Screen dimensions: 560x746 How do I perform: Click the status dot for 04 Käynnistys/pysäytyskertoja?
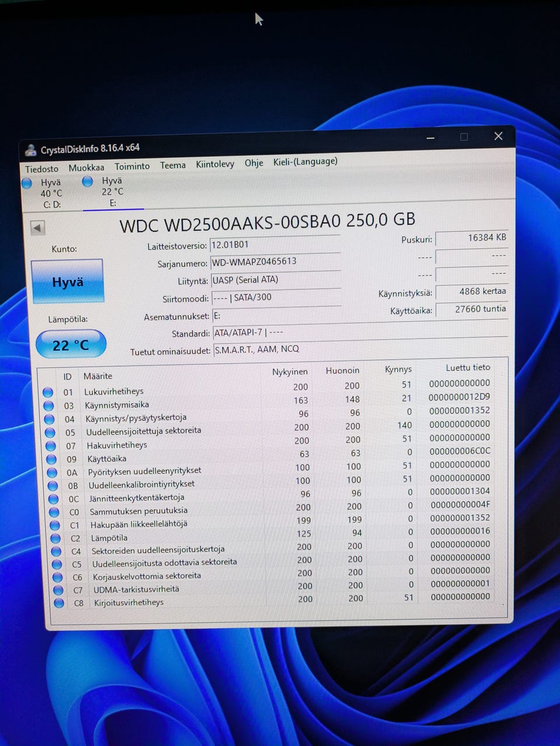tap(49, 419)
